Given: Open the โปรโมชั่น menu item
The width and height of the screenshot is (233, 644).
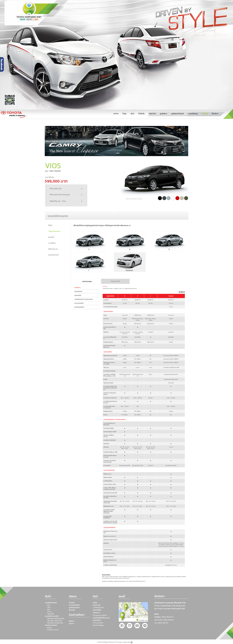Looking at the screenshot, I should click(141, 113).
